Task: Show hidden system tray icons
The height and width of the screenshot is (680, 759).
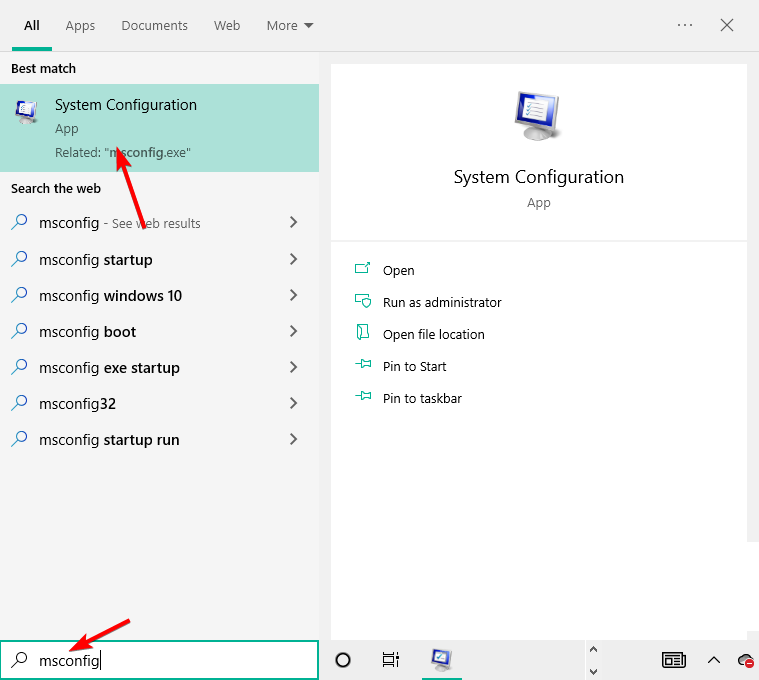Action: click(714, 660)
